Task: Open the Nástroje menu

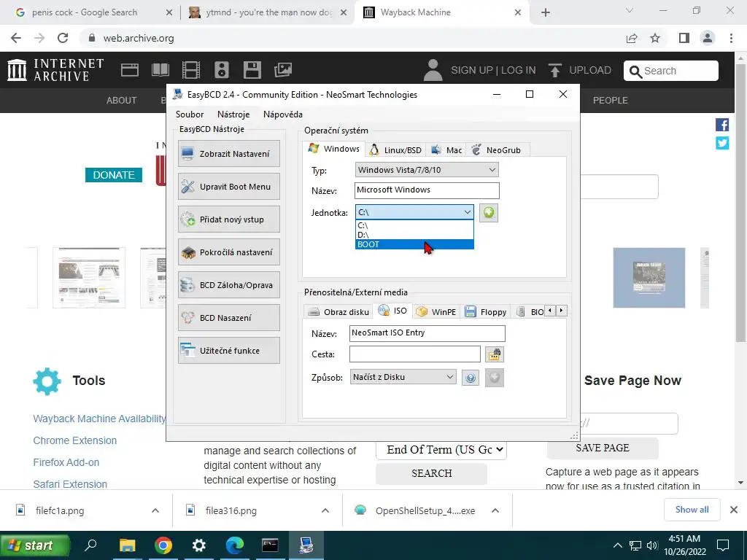Action: [233, 114]
